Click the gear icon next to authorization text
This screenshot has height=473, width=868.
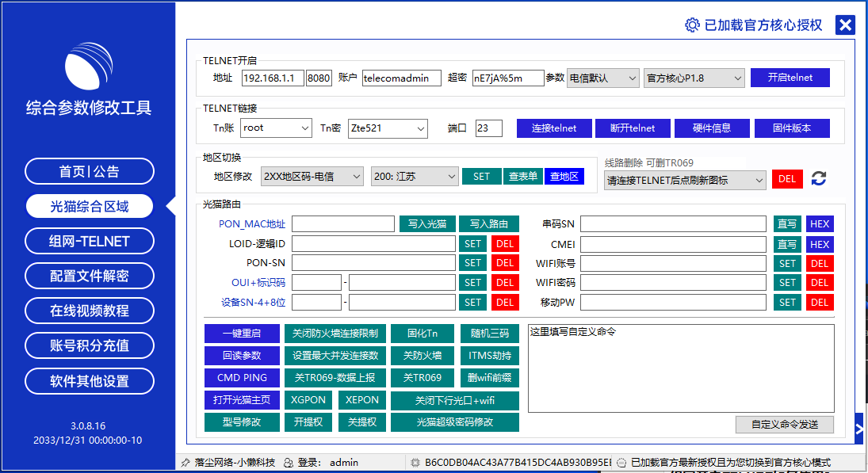tap(692, 25)
